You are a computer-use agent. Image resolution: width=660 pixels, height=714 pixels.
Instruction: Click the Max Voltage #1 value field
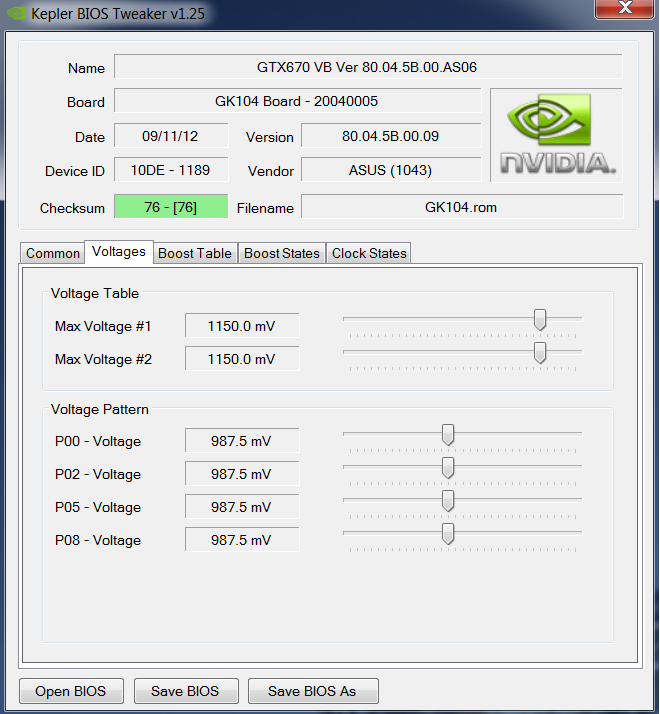pyautogui.click(x=242, y=326)
